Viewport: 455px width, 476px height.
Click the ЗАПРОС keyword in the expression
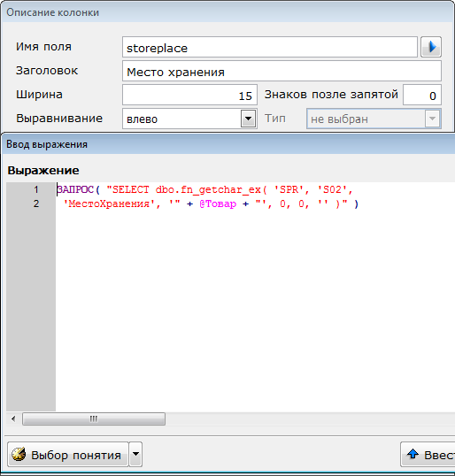tap(75, 189)
